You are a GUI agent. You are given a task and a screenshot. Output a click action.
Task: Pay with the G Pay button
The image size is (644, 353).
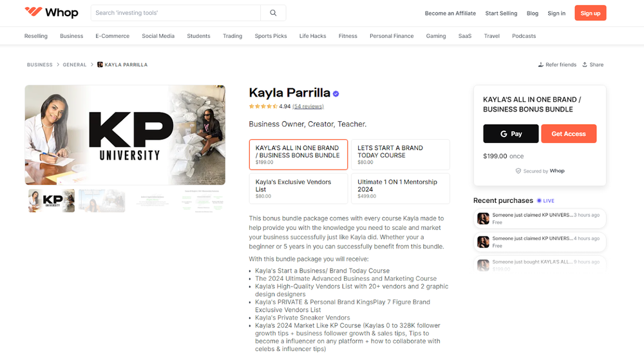point(511,134)
